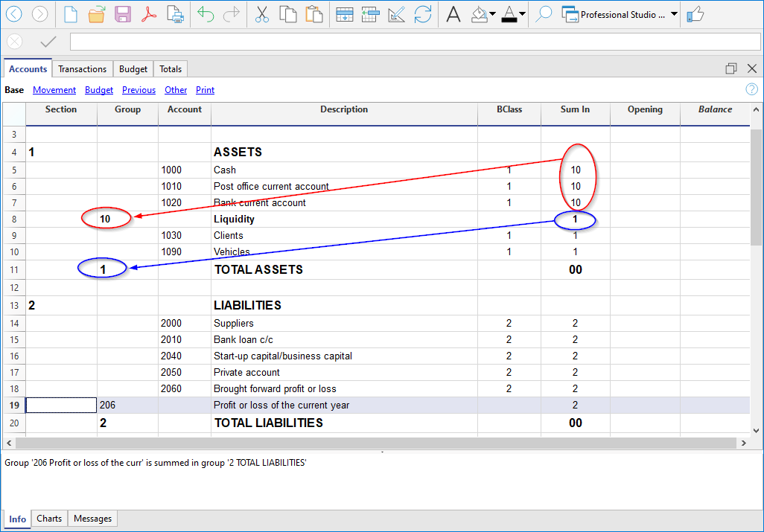The image size is (764, 532).
Task: Expand the fill color dropdown arrow
Action: click(492, 14)
